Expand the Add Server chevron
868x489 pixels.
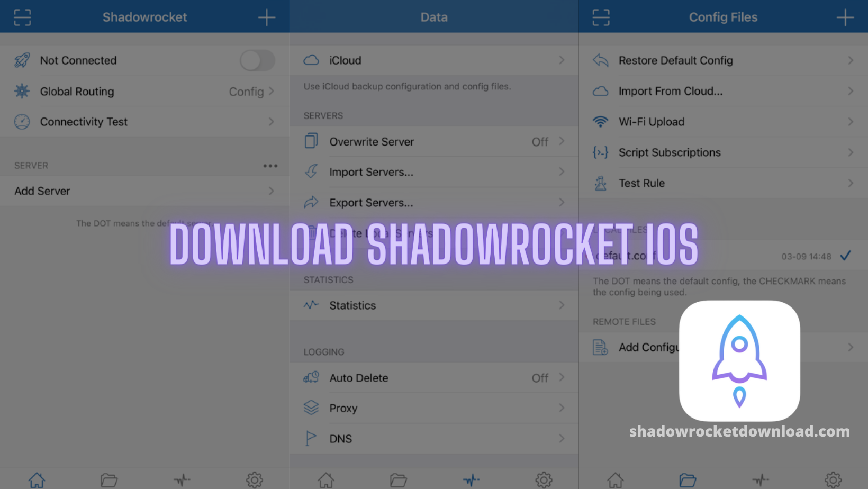point(271,191)
